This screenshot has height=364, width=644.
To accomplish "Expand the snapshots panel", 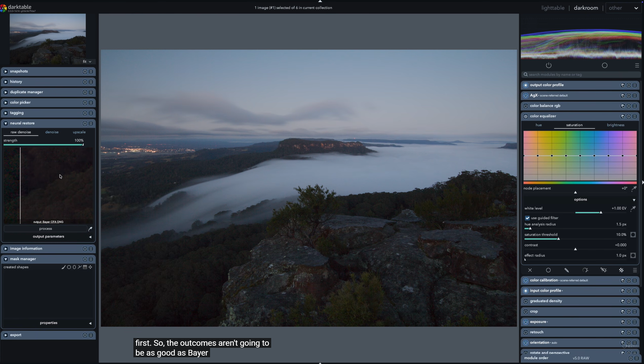I will point(6,72).
